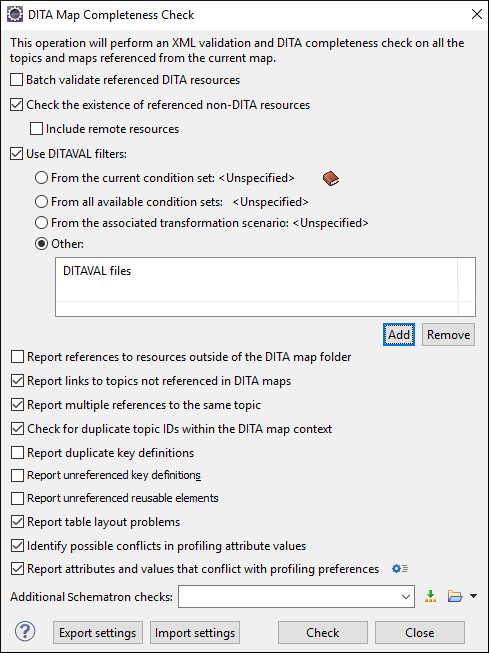Click the green download arrow Schematron icon

pyautogui.click(x=430, y=597)
